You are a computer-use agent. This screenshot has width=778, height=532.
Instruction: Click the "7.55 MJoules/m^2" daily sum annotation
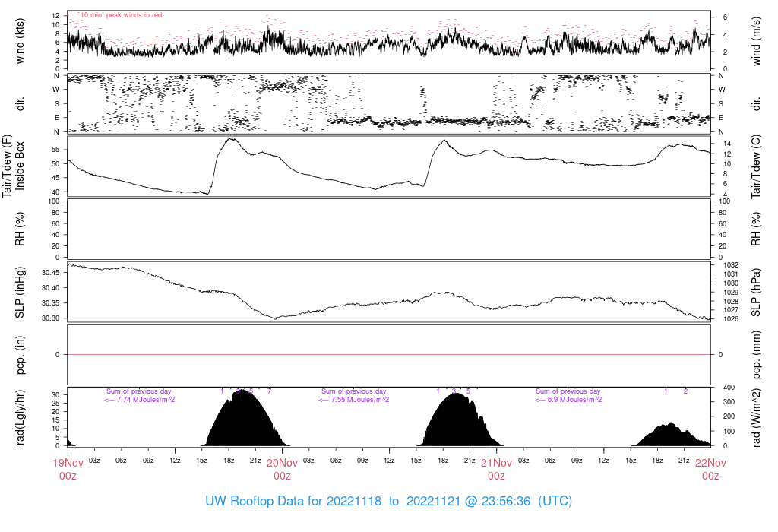(x=359, y=400)
